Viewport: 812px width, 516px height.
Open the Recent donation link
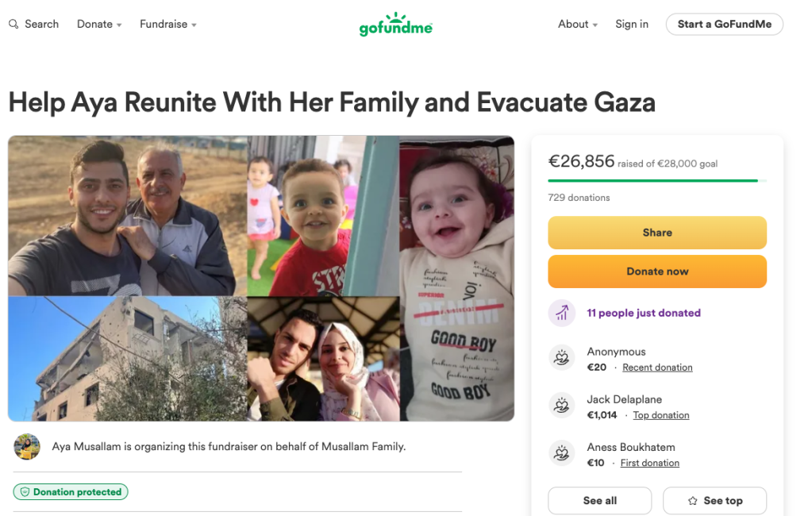point(657,368)
